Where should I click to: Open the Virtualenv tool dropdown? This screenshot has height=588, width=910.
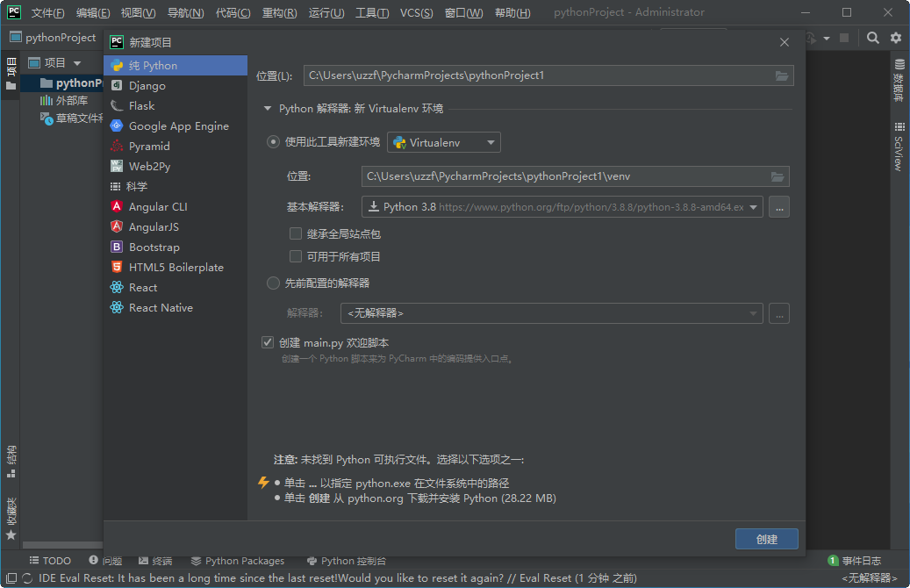(443, 142)
